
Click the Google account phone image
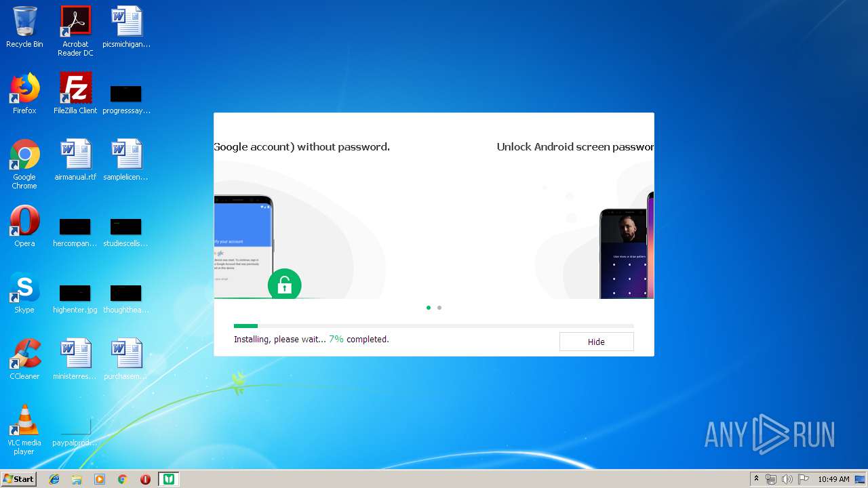(x=243, y=247)
